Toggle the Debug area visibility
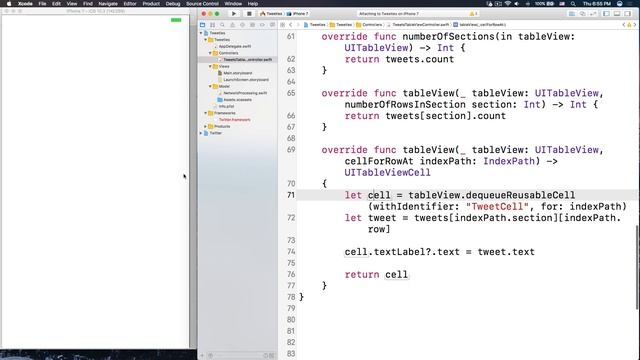This screenshot has width=640, height=360. 617,13
